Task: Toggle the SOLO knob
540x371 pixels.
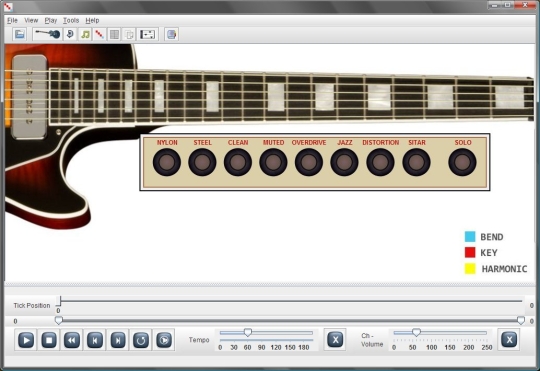Action: 463,162
